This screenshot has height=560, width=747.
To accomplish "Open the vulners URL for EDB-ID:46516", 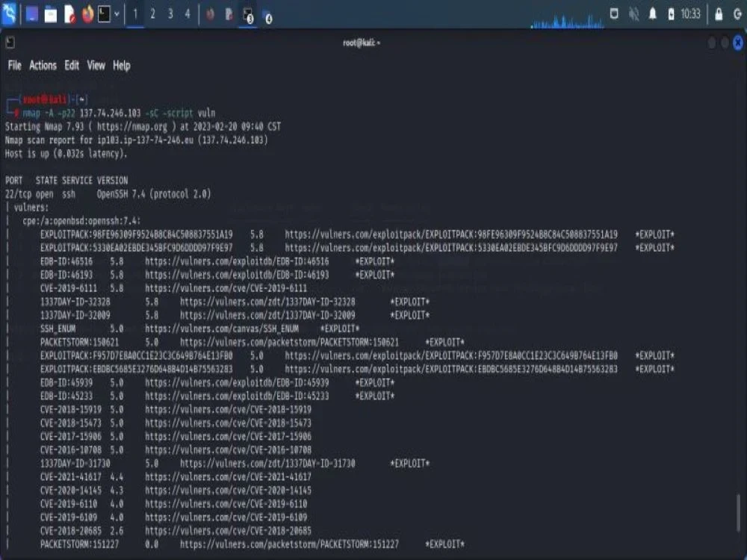I will [x=237, y=261].
